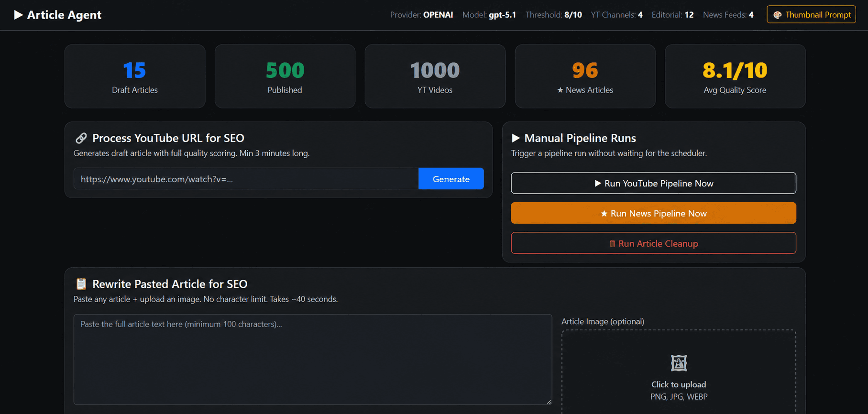Click the trash icon in Run Article Cleanup
Image resolution: width=868 pixels, height=414 pixels.
point(612,244)
